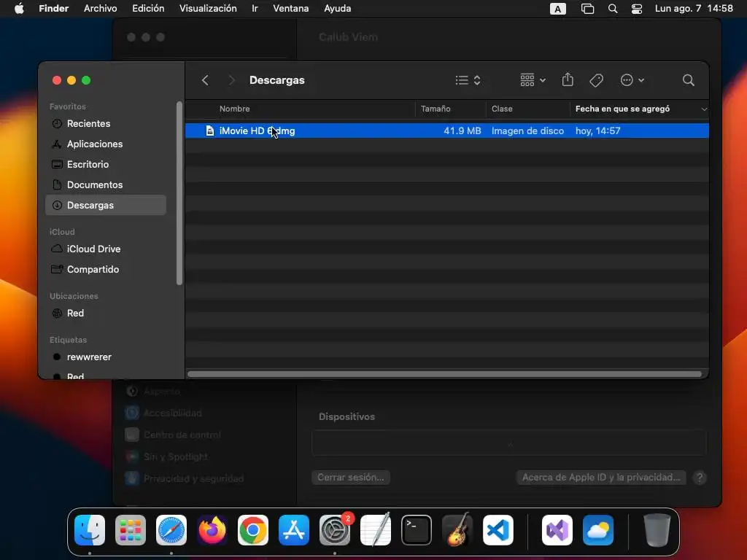Viewport: 747px width, 560px height.
Task: Open the More actions ellipsis menu
Action: pyautogui.click(x=632, y=80)
